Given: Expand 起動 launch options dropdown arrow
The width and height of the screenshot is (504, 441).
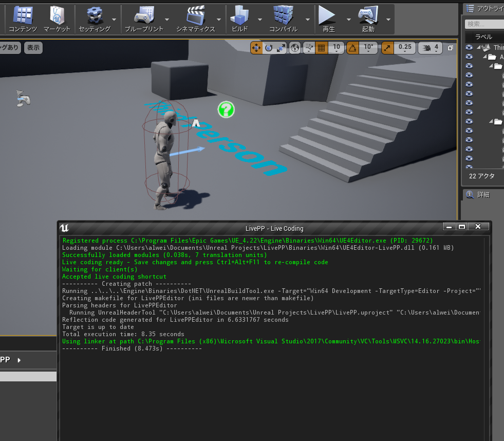Looking at the screenshot, I should pos(388,20).
